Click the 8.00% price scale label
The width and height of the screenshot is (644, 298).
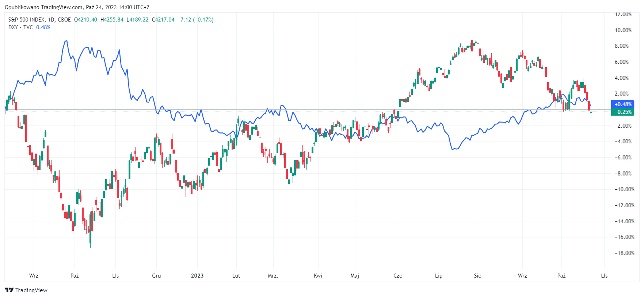pos(622,46)
